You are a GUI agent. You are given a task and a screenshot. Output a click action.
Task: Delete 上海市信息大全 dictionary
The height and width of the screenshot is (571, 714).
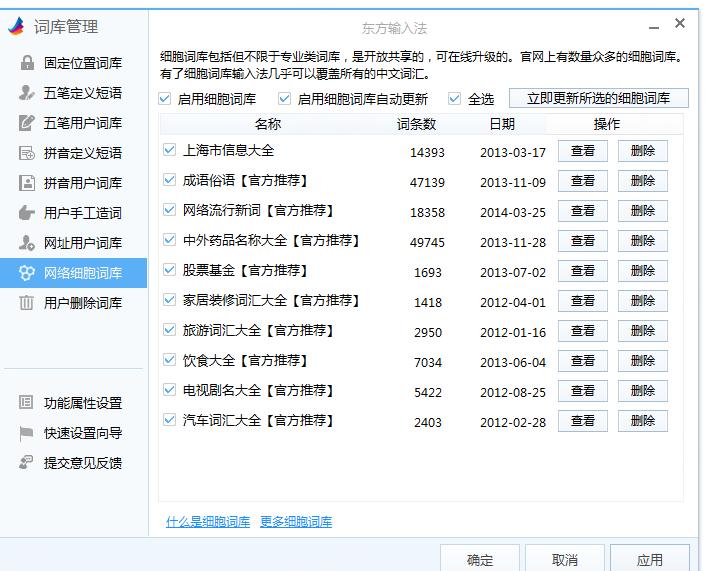tap(643, 151)
